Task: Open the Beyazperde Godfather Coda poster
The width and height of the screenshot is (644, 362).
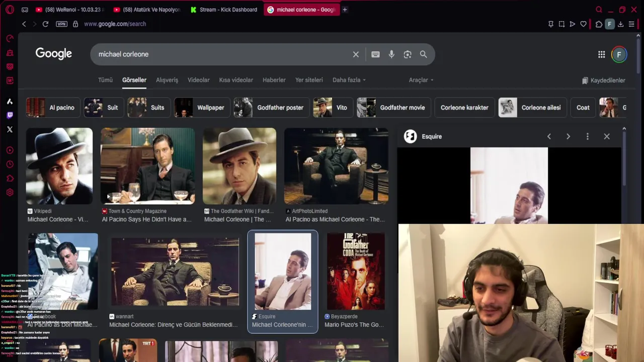Action: coord(356,271)
